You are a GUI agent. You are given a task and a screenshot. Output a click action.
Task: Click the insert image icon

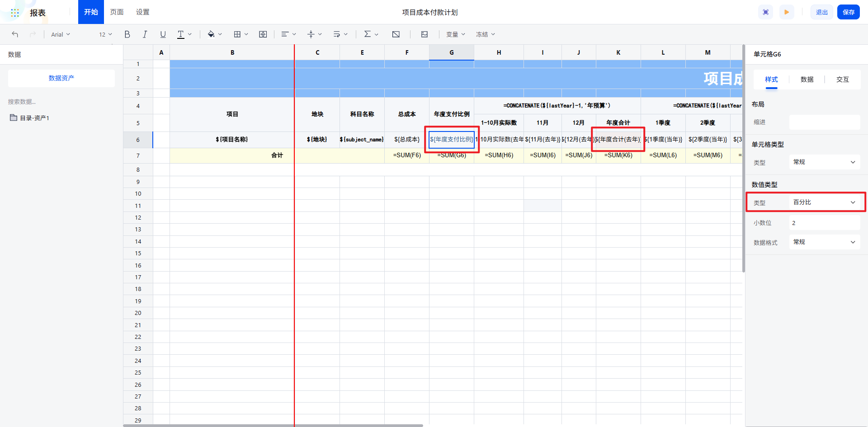(424, 34)
